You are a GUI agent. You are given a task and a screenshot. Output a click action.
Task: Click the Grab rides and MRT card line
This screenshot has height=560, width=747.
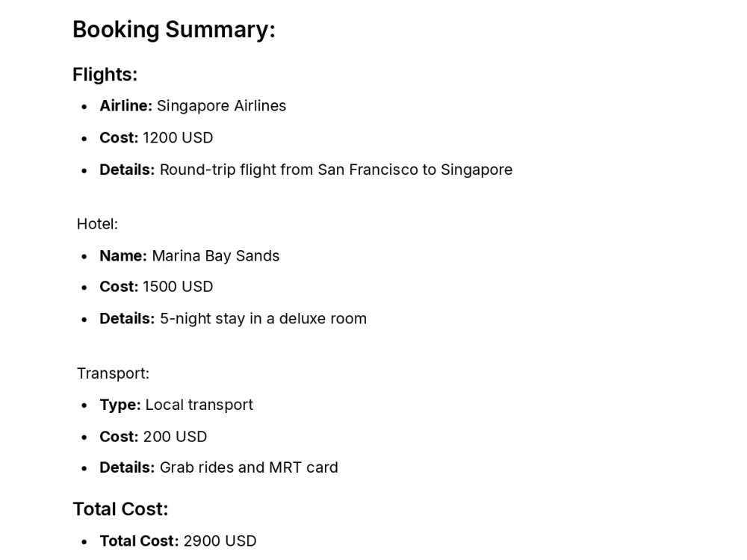219,467
